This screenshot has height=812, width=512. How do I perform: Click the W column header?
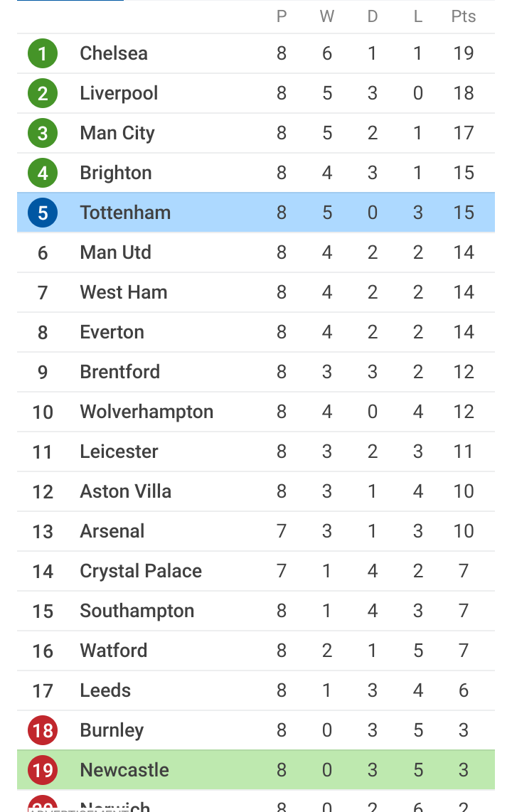(x=326, y=16)
